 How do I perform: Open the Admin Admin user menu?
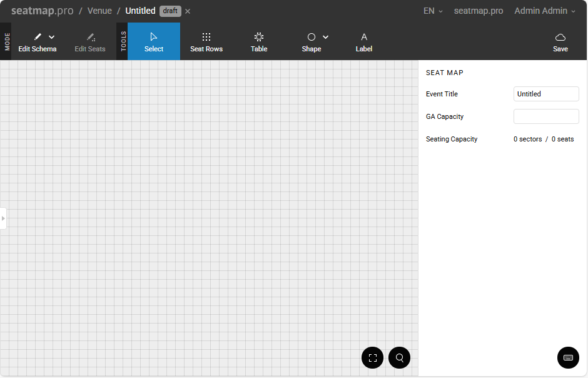click(x=544, y=11)
